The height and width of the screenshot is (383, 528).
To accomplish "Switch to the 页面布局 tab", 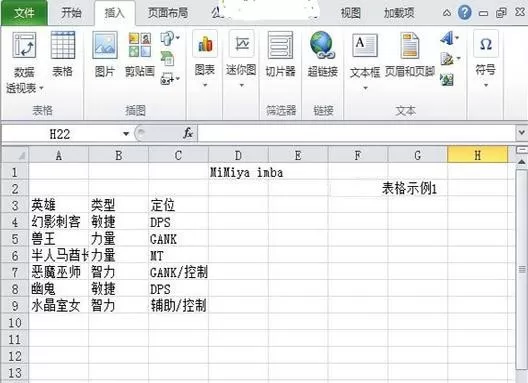I will (168, 13).
